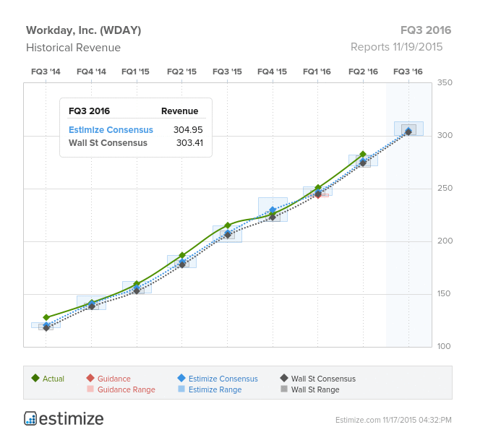Select the FQ4 '14 quarter label

point(91,72)
